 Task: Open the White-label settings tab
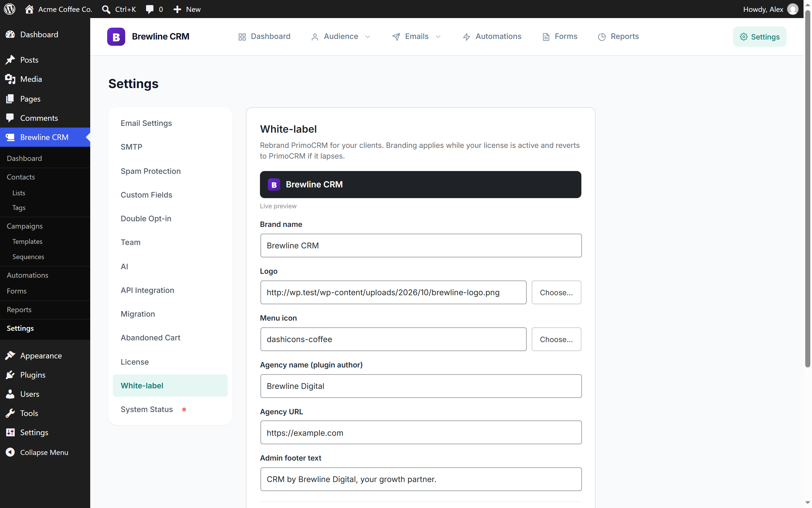170,385
